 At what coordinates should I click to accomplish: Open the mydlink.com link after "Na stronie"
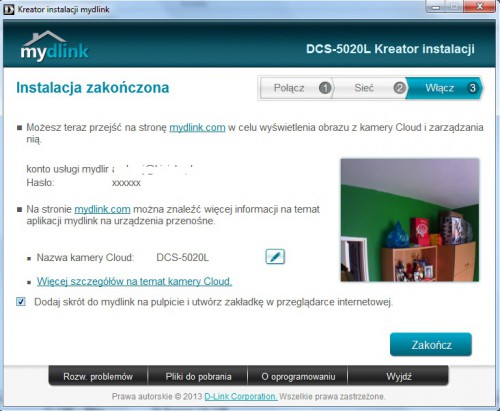[x=102, y=209]
